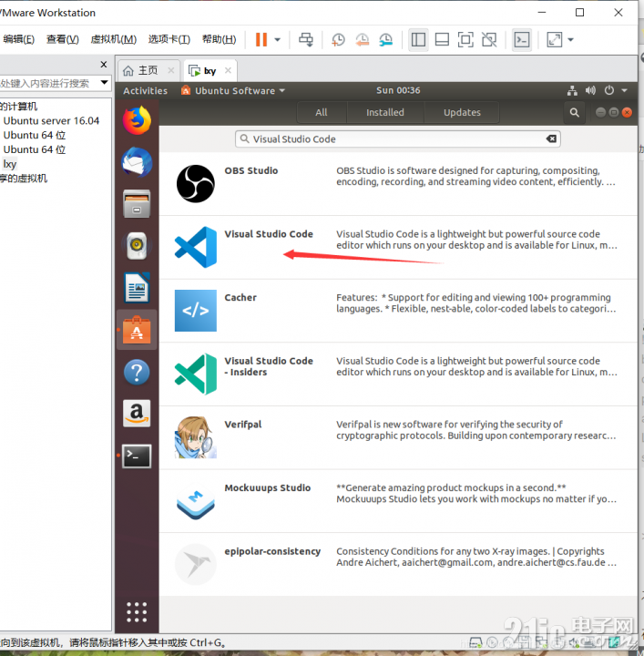Enter VMware full screen mode

465,40
